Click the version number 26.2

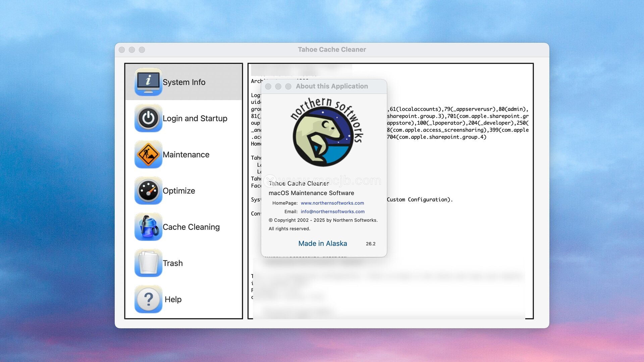point(370,244)
